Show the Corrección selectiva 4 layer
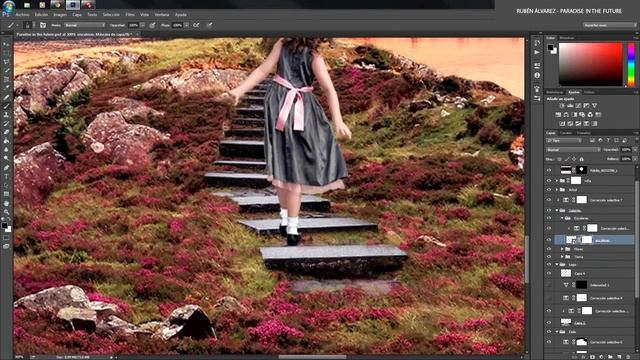This screenshot has width=640, height=360. (x=549, y=298)
